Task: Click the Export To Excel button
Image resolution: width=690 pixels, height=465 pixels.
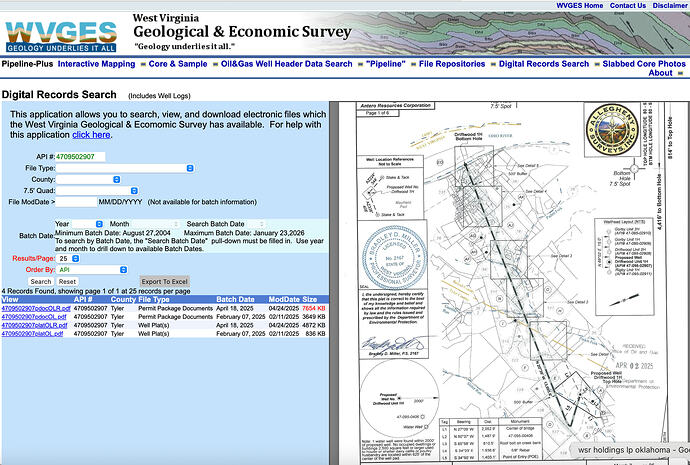Action: (x=164, y=282)
